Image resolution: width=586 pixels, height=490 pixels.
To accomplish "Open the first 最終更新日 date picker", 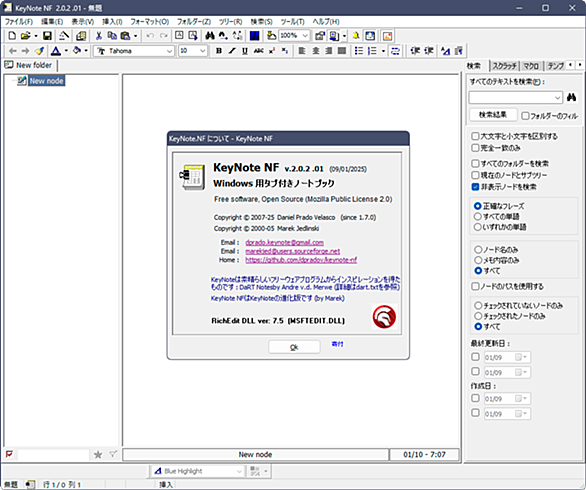I will [521, 357].
